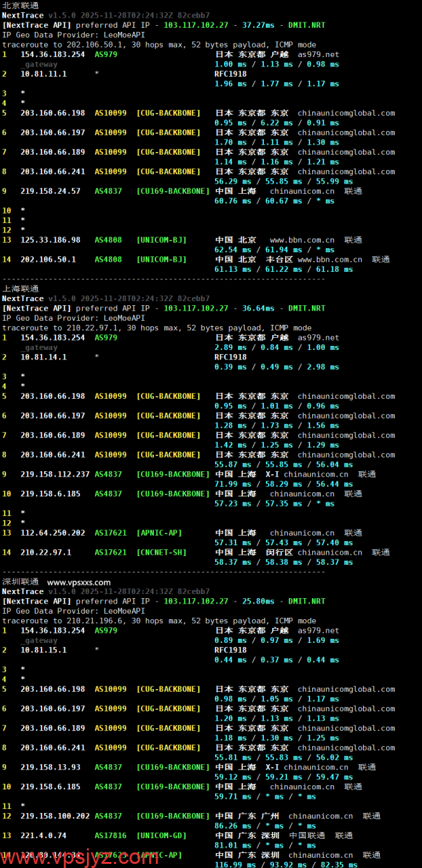Select hop IP 10.81.15.1

click(43, 650)
